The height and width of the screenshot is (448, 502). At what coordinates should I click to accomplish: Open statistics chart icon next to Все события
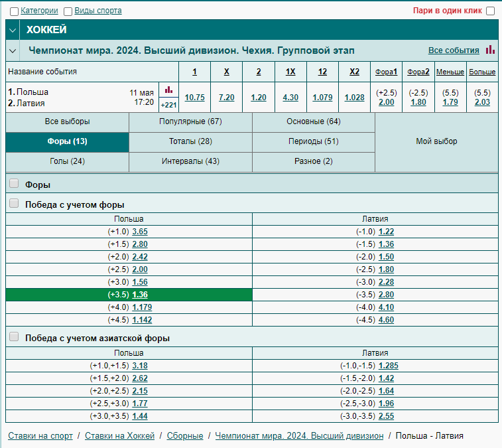[490, 50]
